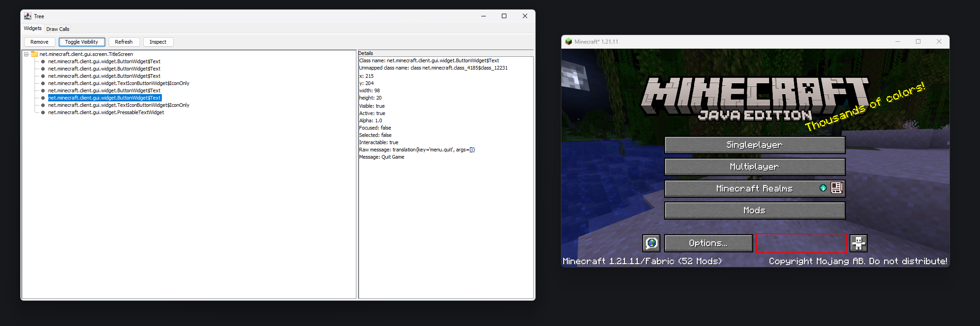
Task: Start Singleplayer from the title screen
Action: (x=755, y=145)
